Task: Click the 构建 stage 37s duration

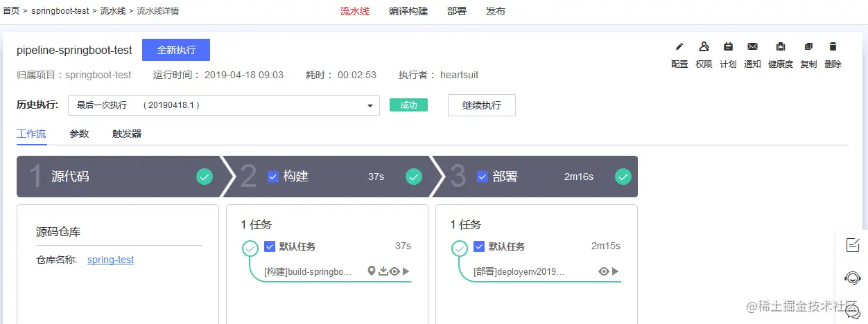Action: [x=376, y=177]
